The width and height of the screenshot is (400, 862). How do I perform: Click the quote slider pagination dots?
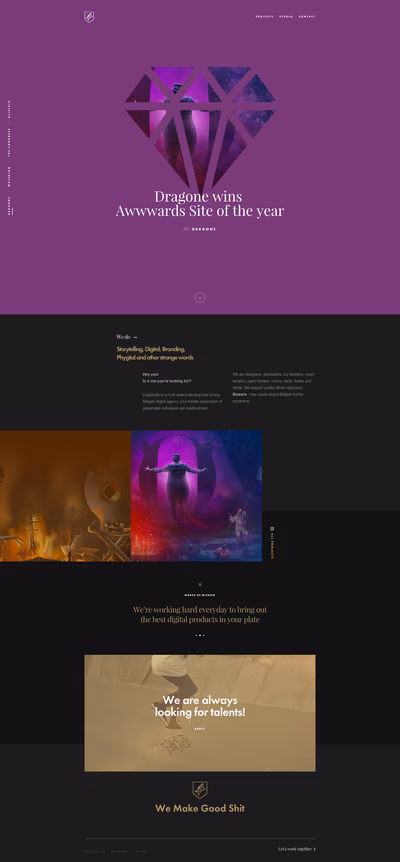[x=200, y=635]
